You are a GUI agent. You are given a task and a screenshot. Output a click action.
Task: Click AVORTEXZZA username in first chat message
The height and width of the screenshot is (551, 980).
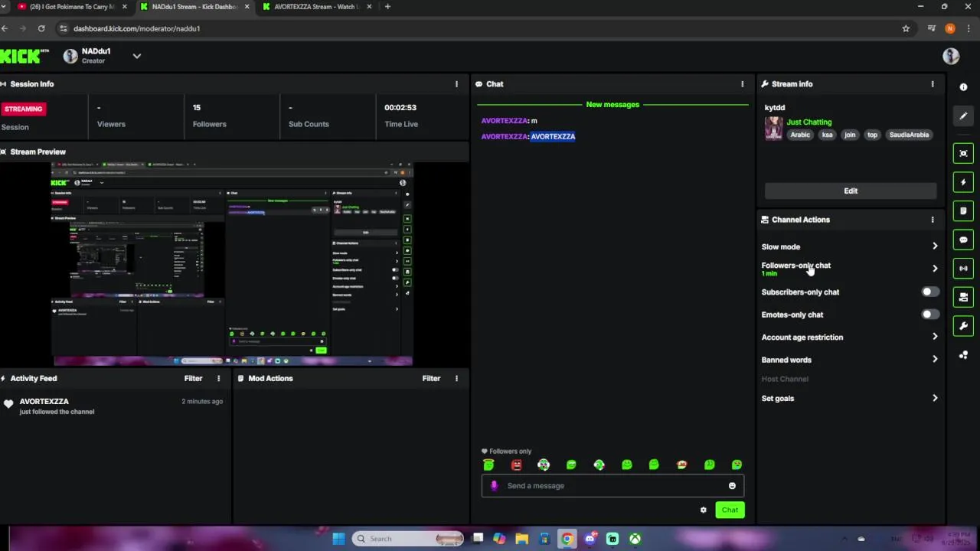pos(505,121)
